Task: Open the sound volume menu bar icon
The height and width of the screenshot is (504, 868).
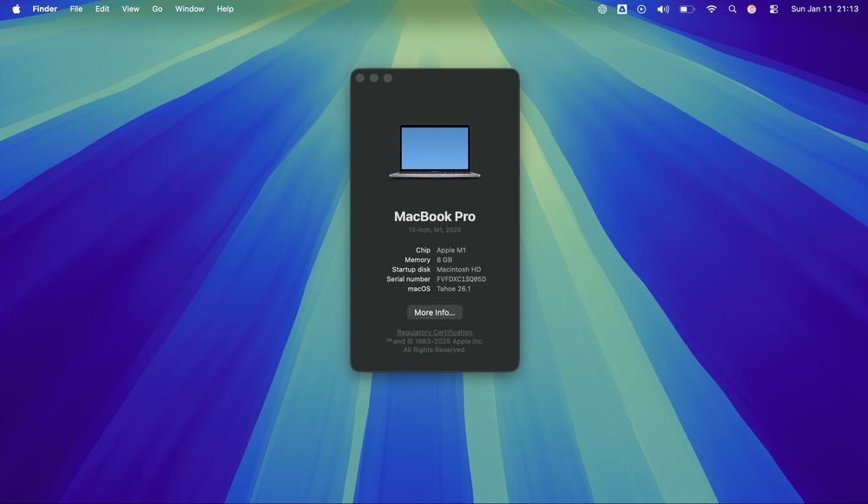Action: pyautogui.click(x=662, y=9)
